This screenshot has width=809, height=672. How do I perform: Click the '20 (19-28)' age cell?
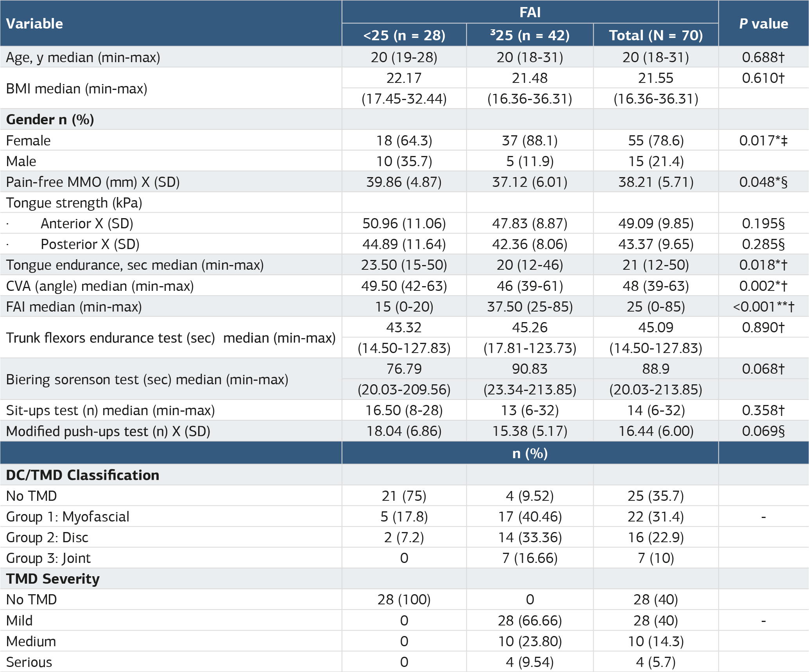[x=404, y=57]
